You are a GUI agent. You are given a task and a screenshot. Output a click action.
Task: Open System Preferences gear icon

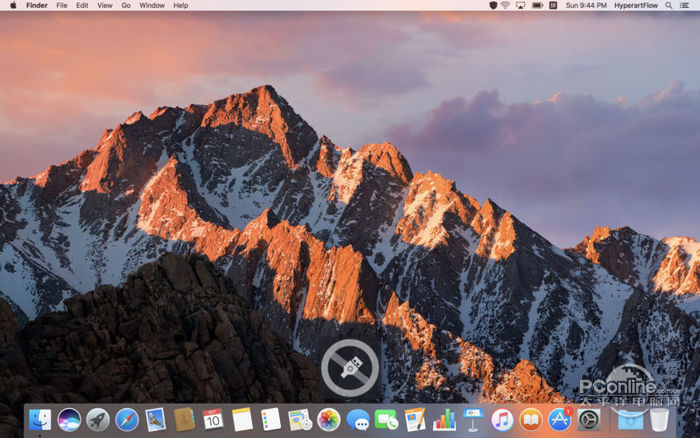click(589, 420)
